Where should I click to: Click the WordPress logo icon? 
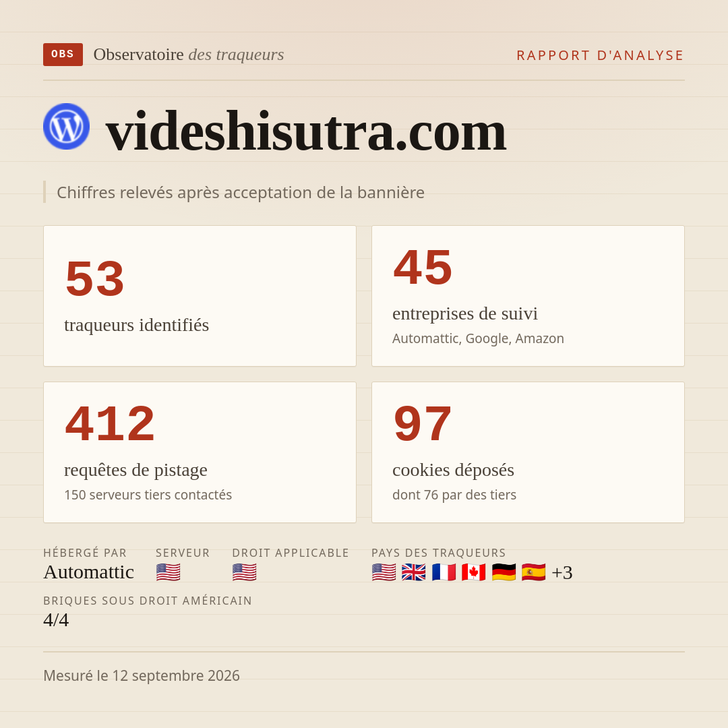(66, 126)
